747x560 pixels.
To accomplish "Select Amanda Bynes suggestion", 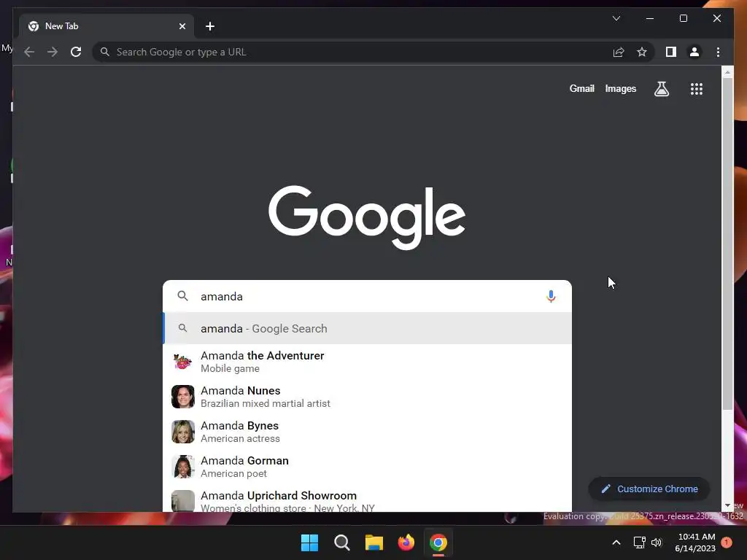I will click(x=367, y=432).
